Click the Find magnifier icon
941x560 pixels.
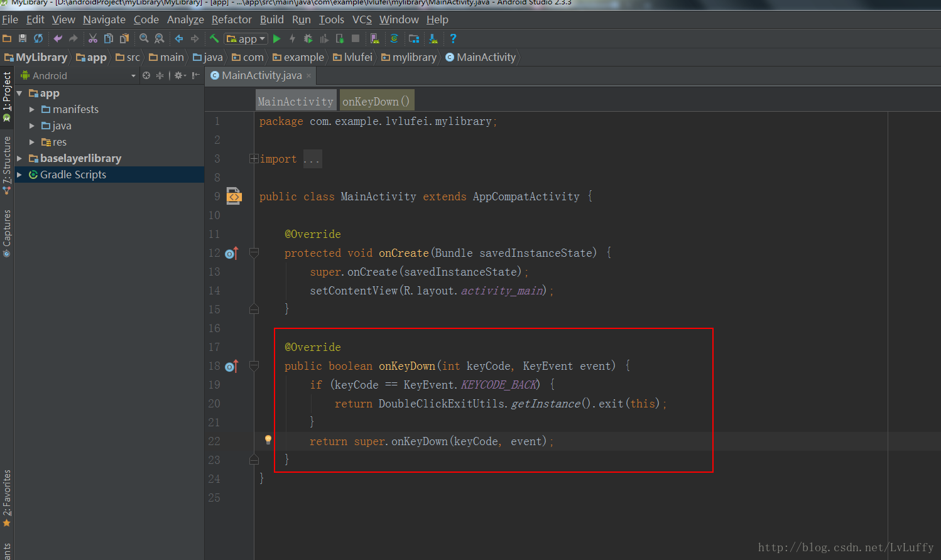(144, 38)
